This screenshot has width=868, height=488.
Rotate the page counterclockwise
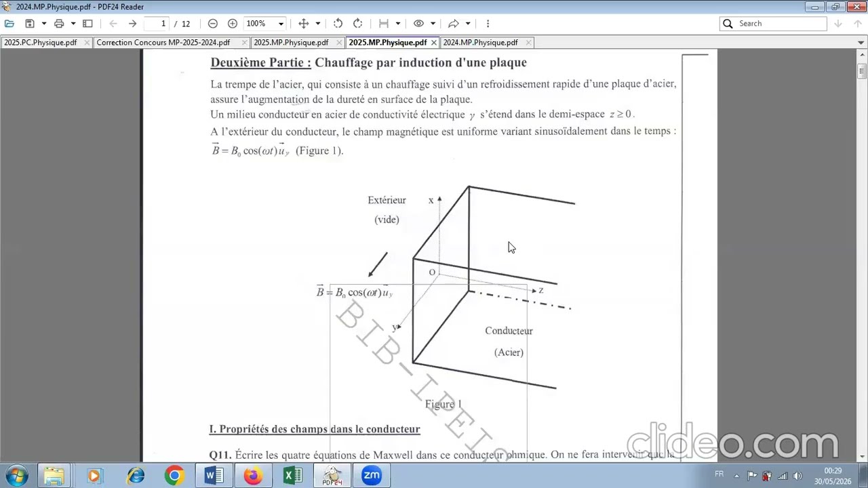[338, 24]
